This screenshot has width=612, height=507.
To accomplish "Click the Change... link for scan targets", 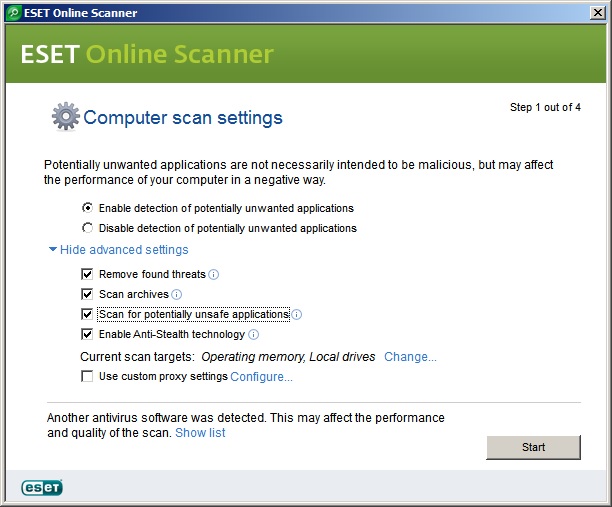I will [410, 357].
